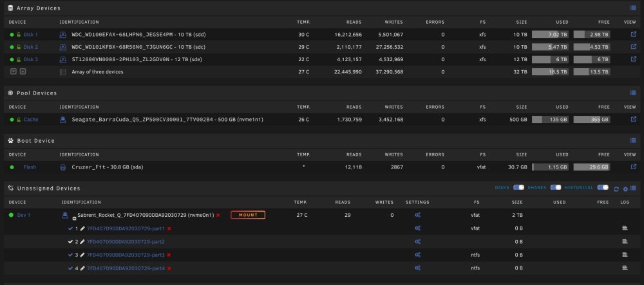Open Cache device link

tap(31, 120)
